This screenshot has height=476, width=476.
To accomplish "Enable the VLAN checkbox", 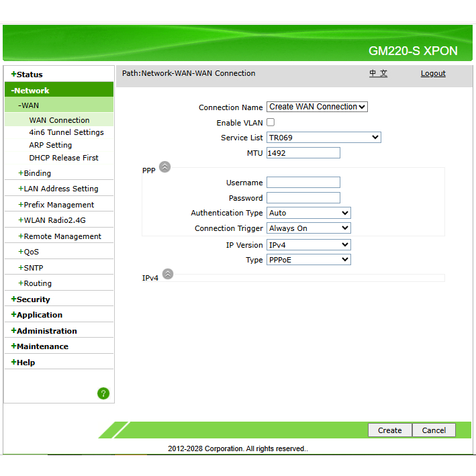I will (271, 122).
